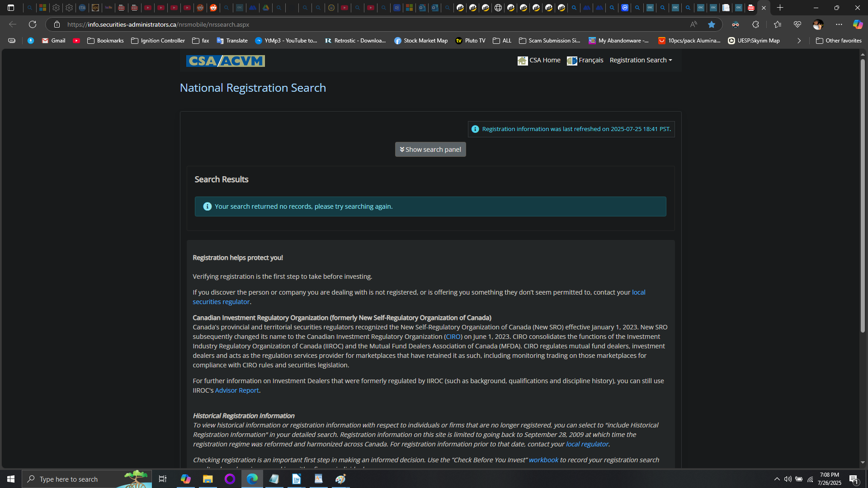This screenshot has height=488, width=868.
Task: Open the Advisor Report link
Action: (x=237, y=390)
